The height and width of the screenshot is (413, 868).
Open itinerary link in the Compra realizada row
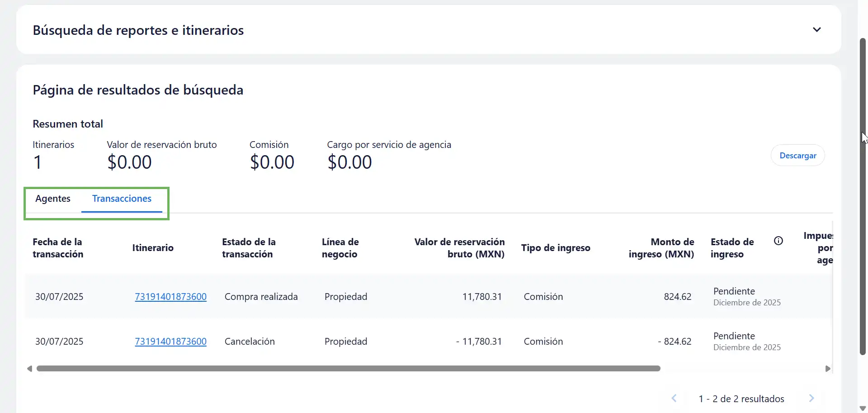pyautogui.click(x=170, y=297)
